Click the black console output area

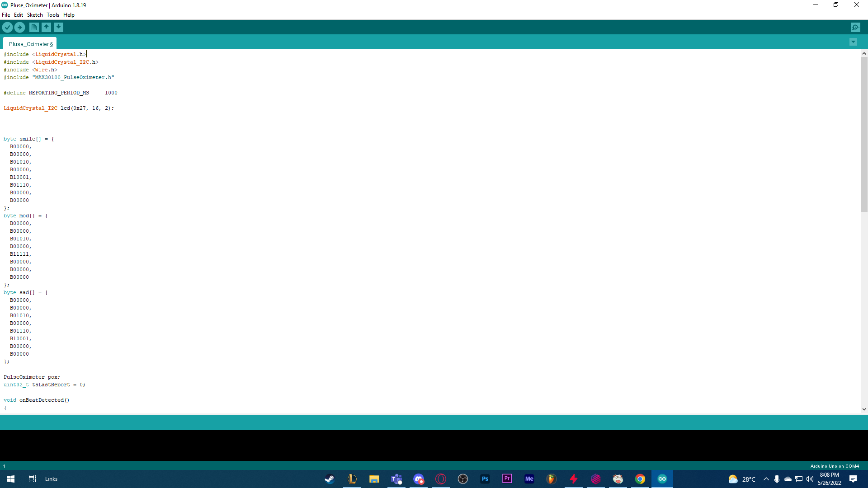434,445
